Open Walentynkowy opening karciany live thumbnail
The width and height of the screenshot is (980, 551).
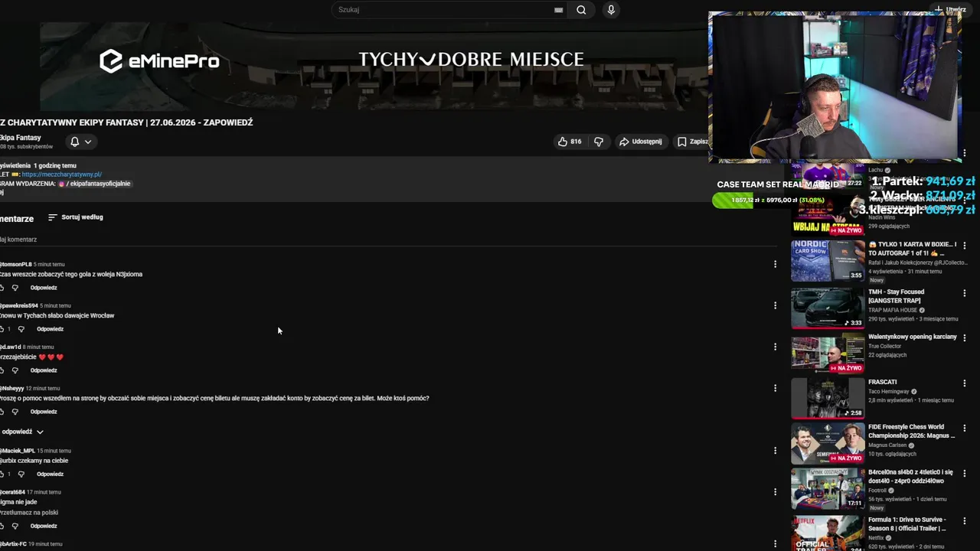click(828, 354)
